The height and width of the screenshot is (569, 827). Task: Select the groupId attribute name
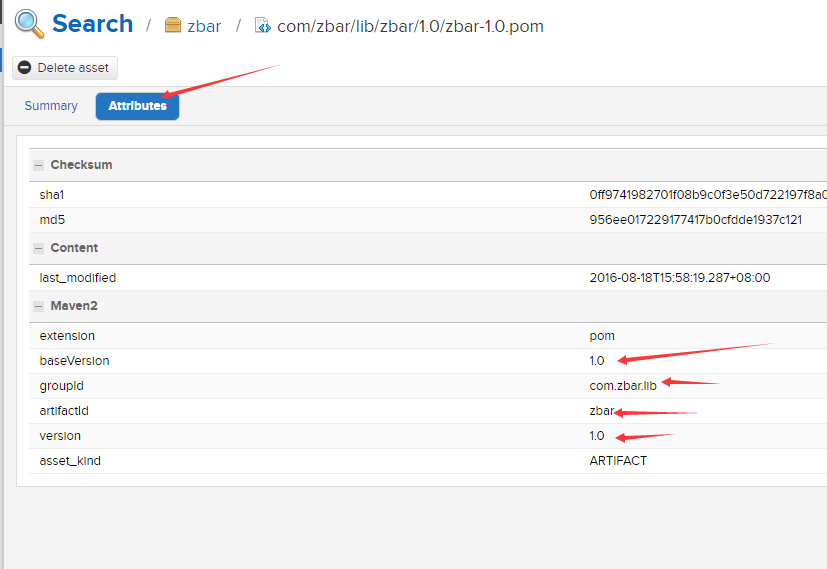[x=61, y=386]
